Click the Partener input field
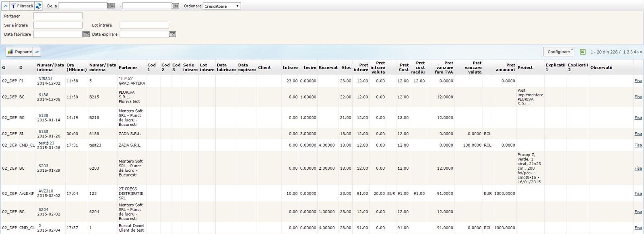The height and width of the screenshot is (234, 644). point(58,16)
